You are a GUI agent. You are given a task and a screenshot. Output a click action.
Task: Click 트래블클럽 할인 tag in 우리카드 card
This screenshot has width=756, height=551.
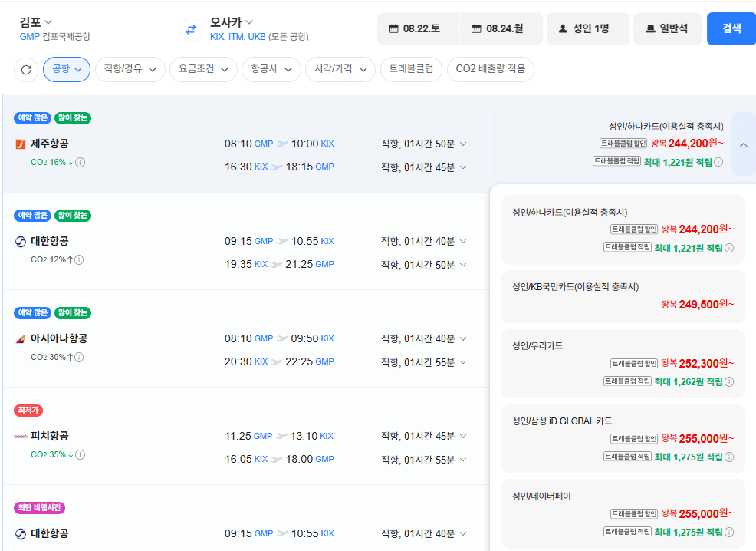point(634,363)
